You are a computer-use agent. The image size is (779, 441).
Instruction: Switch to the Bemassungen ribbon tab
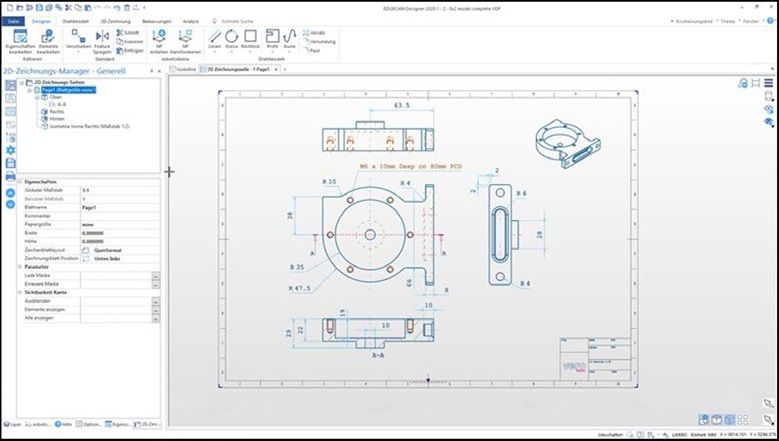156,21
